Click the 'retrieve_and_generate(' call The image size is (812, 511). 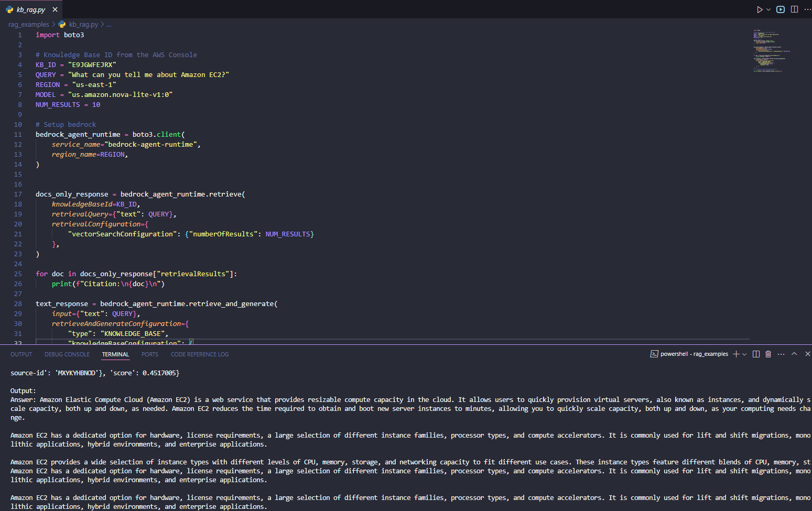233,303
